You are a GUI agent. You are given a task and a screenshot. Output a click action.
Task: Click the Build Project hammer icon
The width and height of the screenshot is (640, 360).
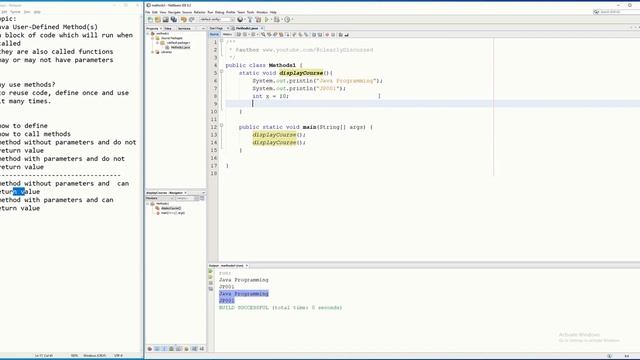(251, 19)
